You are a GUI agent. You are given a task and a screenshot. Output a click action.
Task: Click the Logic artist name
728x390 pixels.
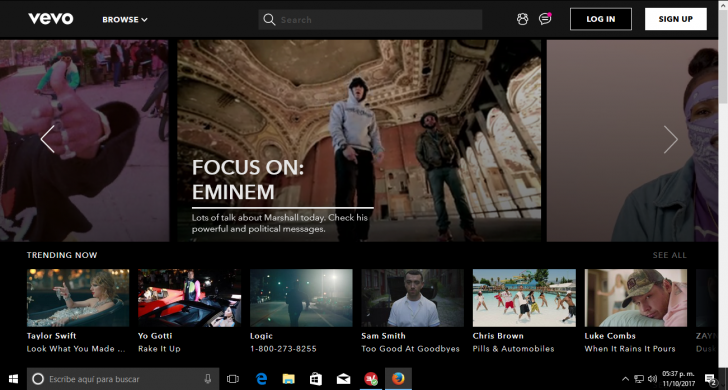pos(261,336)
